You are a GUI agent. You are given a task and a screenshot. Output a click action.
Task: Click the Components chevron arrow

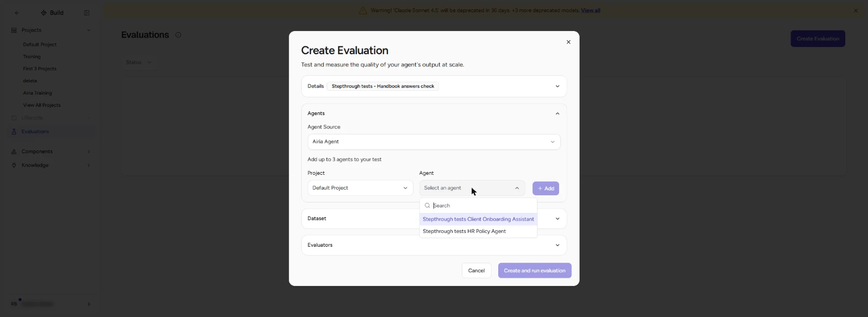tap(89, 152)
